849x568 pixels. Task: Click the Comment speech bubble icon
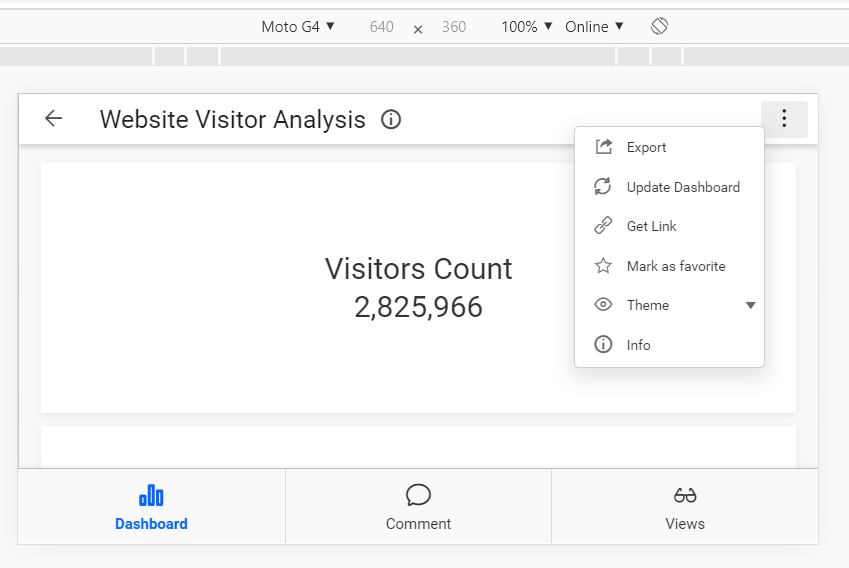(x=418, y=495)
